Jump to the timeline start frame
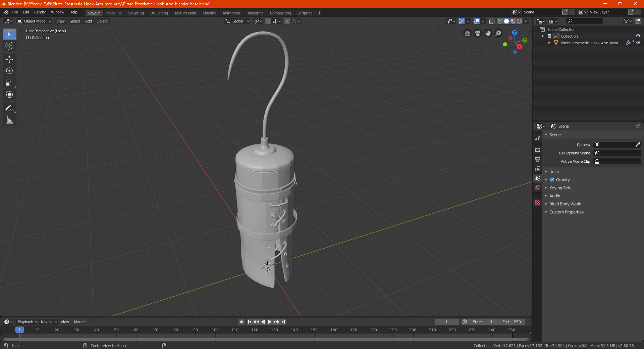Screen dimensions: 644x349 pos(250,322)
